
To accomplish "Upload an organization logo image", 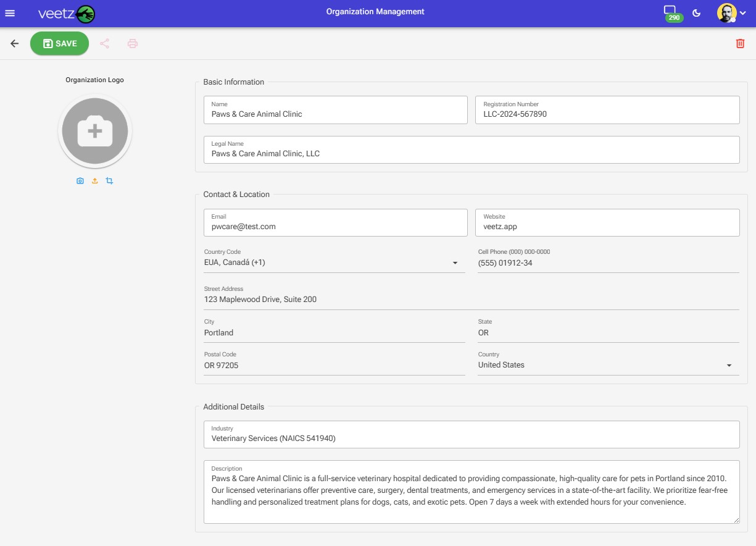I will [94, 180].
